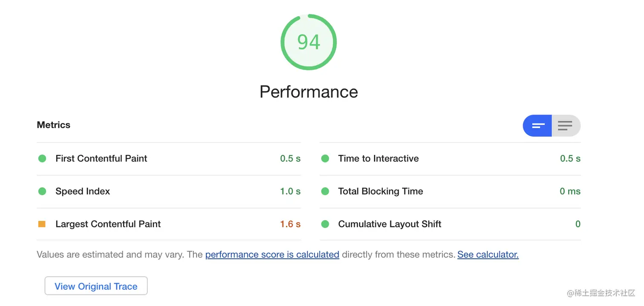Click the green Performance score gauge
Screen dimensions: 644x306
click(309, 42)
